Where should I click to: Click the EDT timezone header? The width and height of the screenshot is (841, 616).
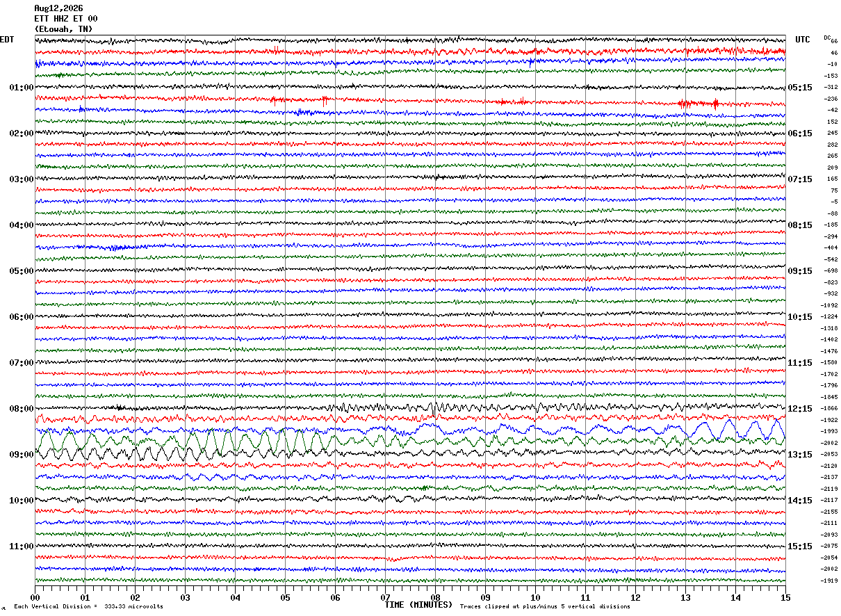coord(7,40)
